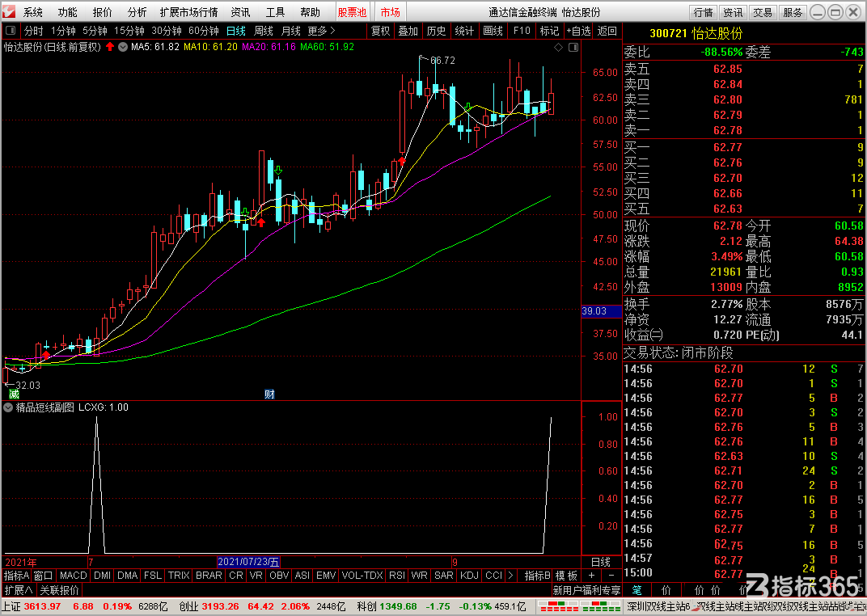The image size is (867, 616).
Task: Open the 分析 menu
Action: click(x=137, y=12)
